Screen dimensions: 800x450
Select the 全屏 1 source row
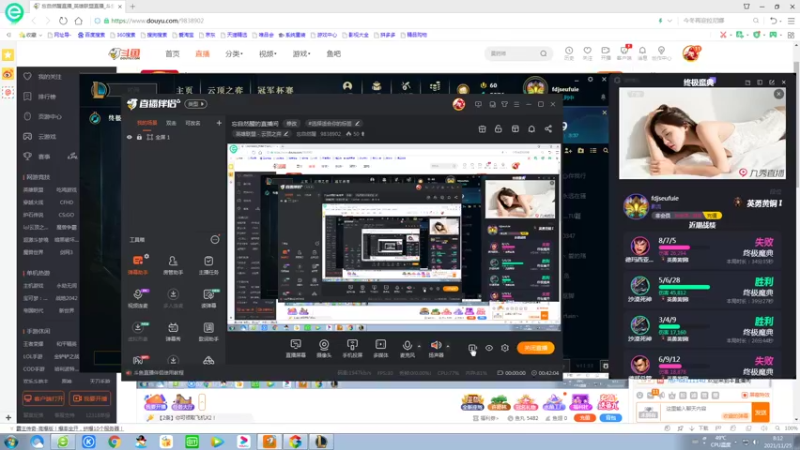173,137
